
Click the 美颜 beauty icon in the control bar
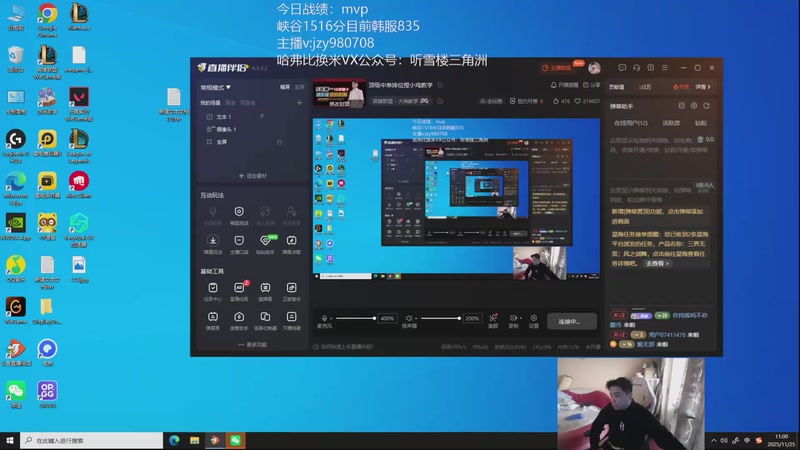[493, 320]
